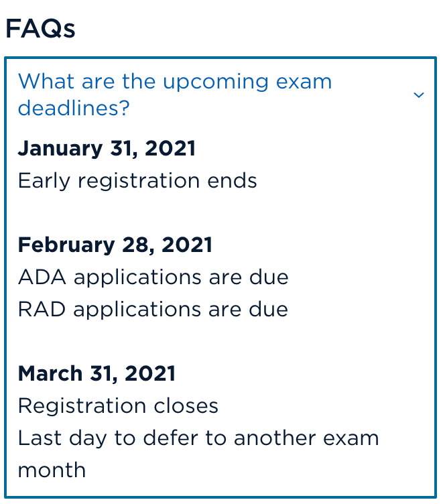Click 'ADA applications are due' line
Screen dimensions: 445x504
(x=153, y=277)
